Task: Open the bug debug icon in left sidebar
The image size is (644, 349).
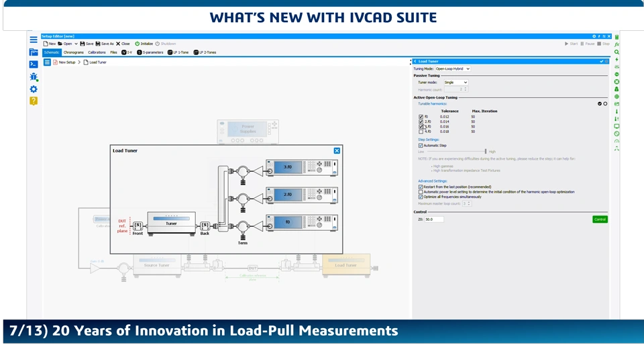Action: click(x=34, y=77)
